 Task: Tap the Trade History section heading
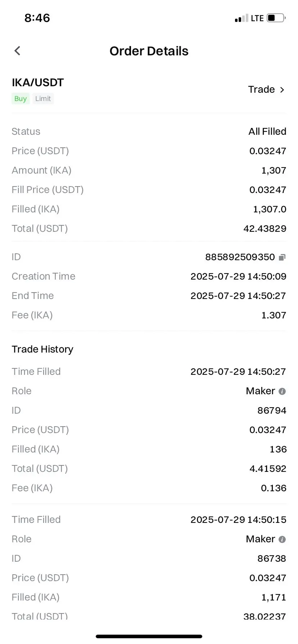42,349
